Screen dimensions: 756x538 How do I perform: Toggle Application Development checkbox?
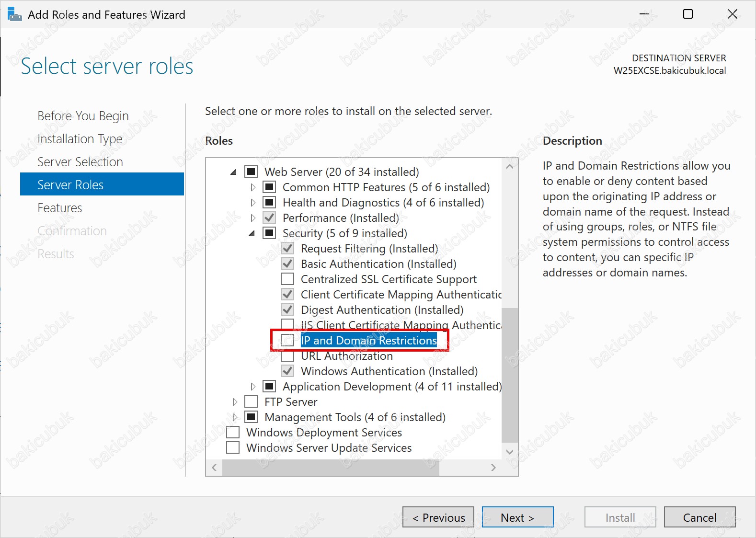click(269, 386)
